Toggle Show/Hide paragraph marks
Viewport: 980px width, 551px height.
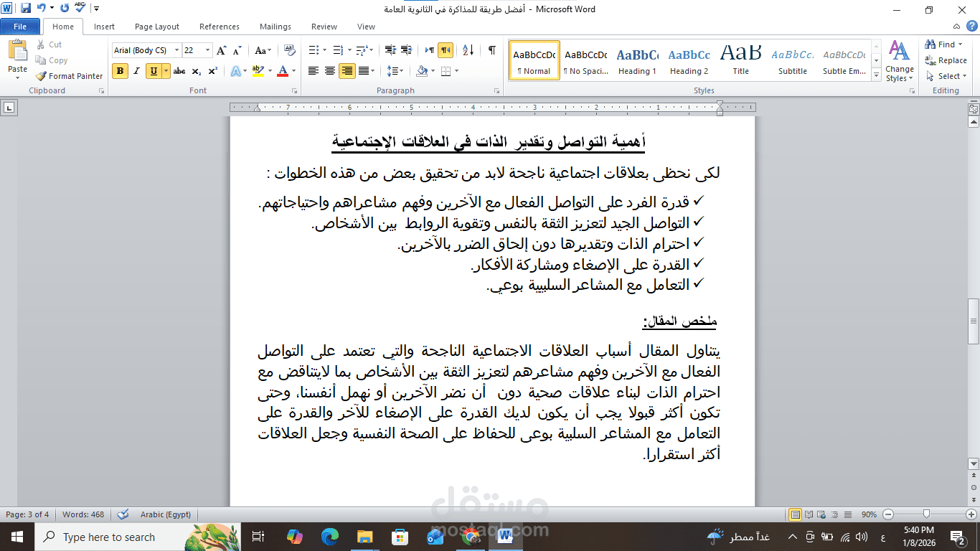click(491, 50)
